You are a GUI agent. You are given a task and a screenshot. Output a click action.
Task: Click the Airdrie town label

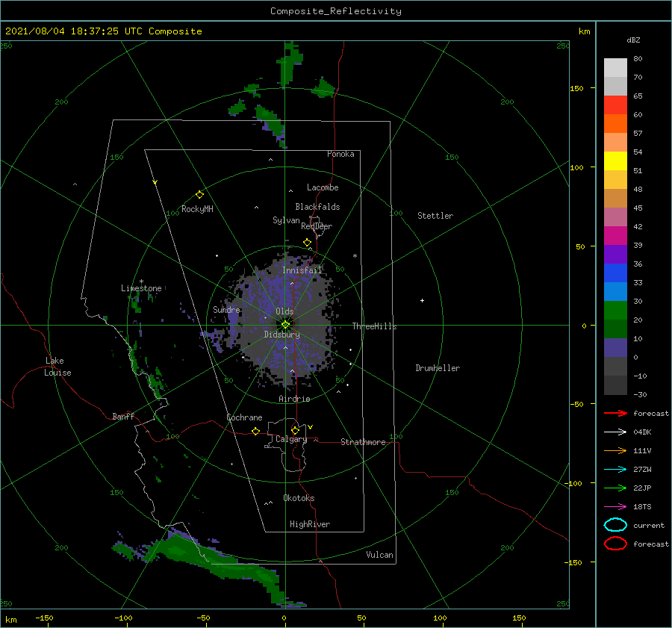pyautogui.click(x=294, y=399)
